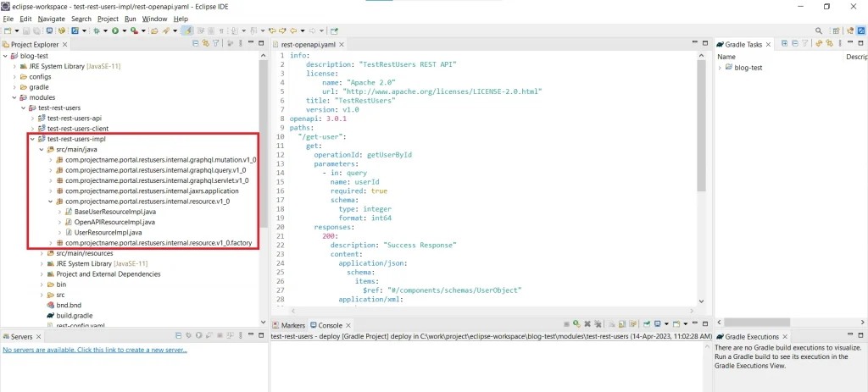
Task: Toggle Pin Console icon
Action: [x=647, y=324]
